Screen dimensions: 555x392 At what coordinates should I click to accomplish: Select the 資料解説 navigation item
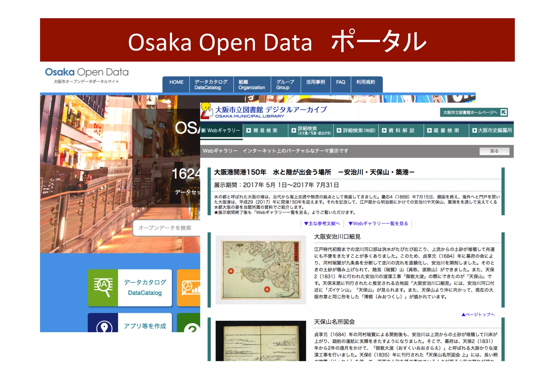401,130
